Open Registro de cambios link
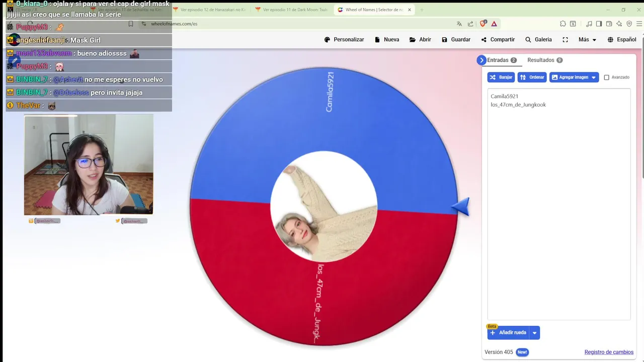 pos(609,352)
